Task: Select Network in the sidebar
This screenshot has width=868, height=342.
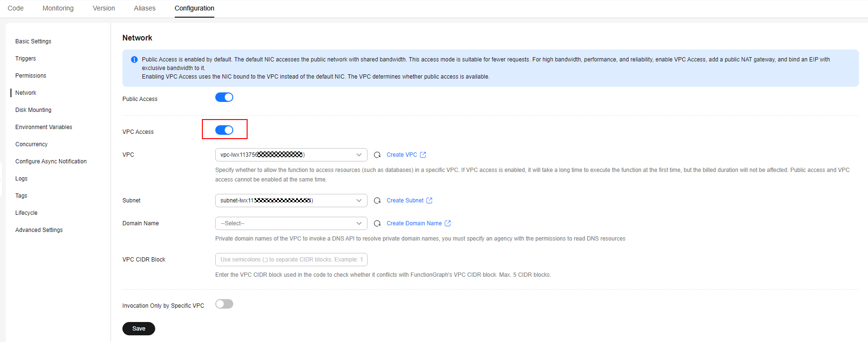Action: click(x=26, y=93)
